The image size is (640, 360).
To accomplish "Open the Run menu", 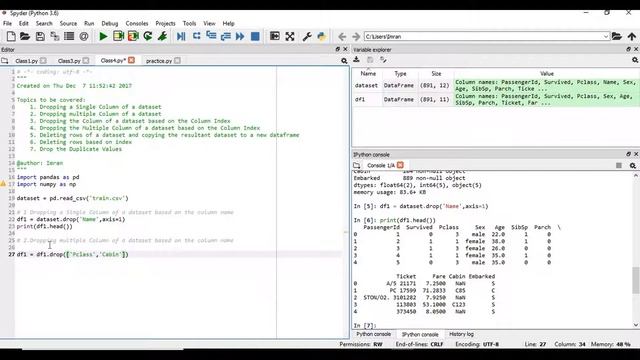I will pos(89,23).
